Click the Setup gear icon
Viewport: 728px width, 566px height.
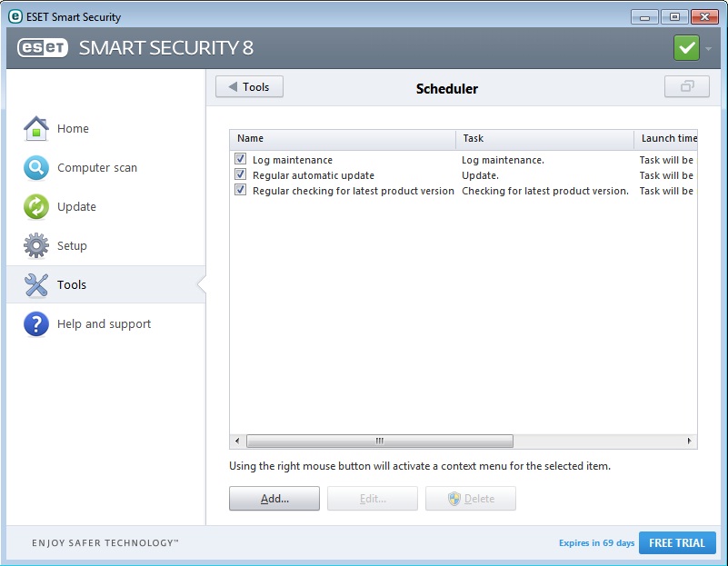(36, 245)
